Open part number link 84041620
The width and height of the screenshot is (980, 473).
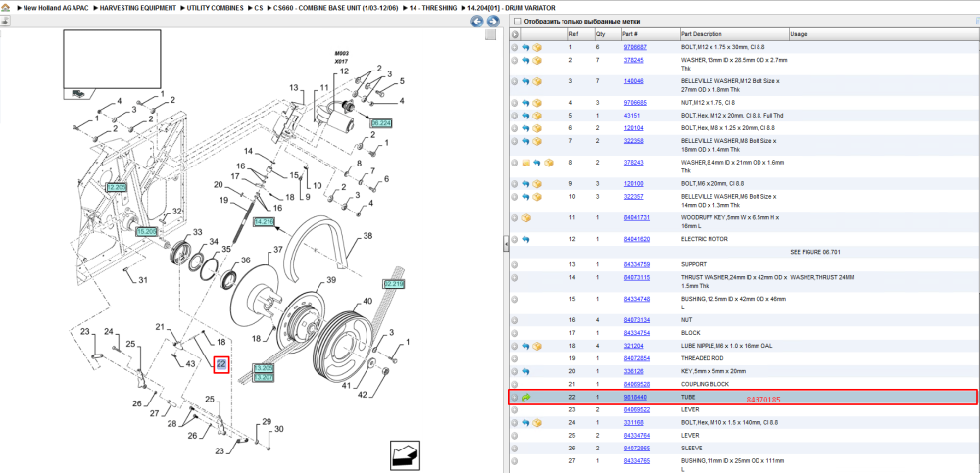(637, 239)
